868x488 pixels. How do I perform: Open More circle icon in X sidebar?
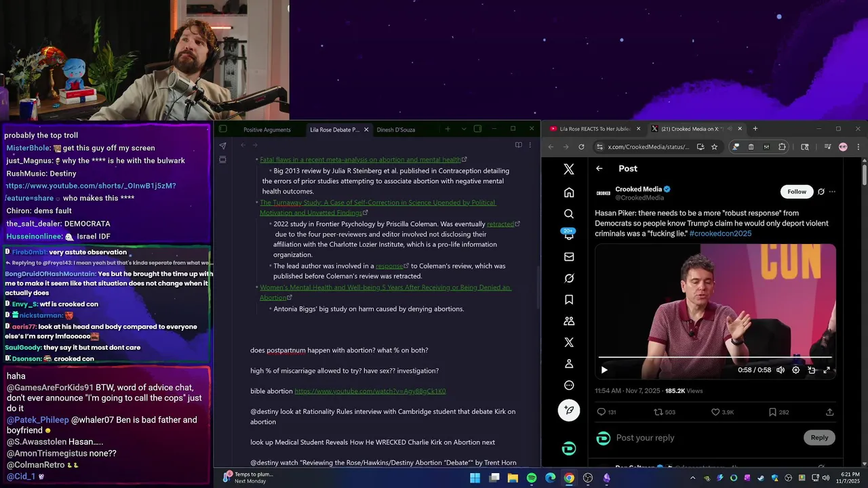(569, 386)
